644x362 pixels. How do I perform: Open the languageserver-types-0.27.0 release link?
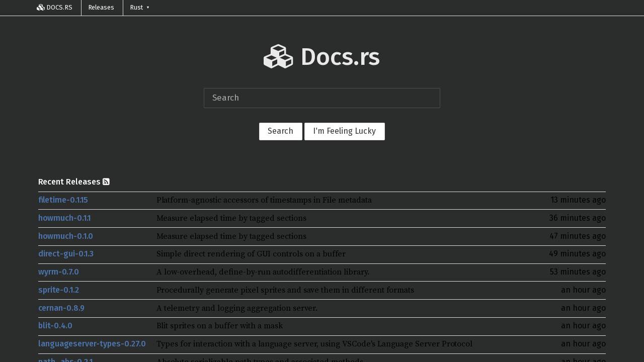(92, 344)
